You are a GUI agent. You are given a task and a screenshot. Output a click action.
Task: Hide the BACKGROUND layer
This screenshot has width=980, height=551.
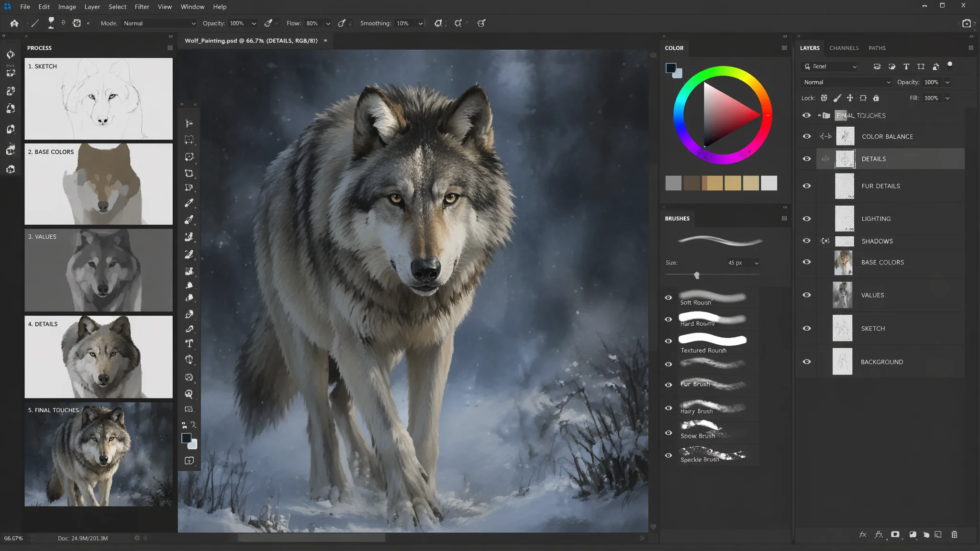click(x=807, y=362)
